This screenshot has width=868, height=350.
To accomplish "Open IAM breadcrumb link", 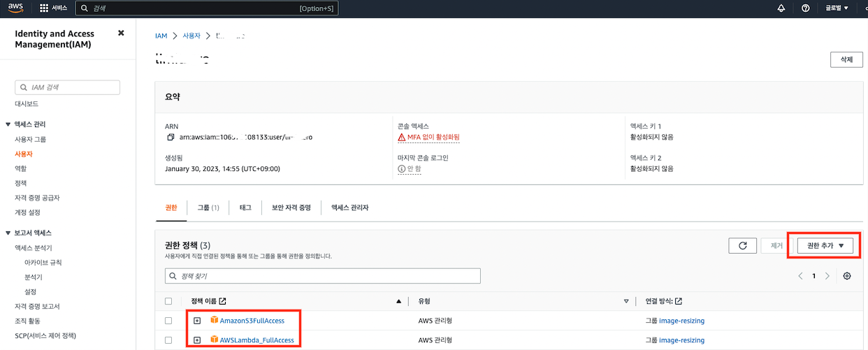I will click(161, 36).
